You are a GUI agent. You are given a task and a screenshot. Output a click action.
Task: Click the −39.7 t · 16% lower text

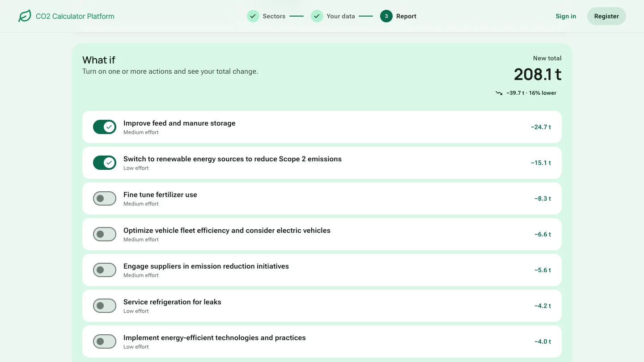click(x=531, y=93)
